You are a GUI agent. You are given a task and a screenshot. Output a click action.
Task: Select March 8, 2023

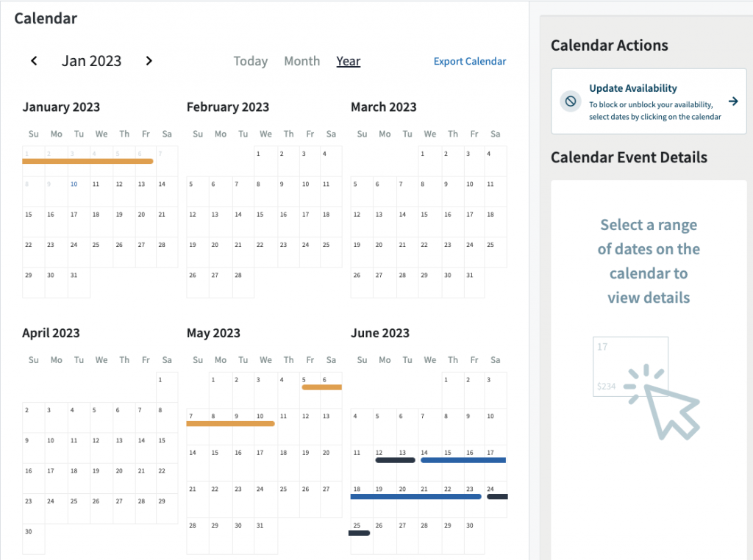click(x=429, y=192)
